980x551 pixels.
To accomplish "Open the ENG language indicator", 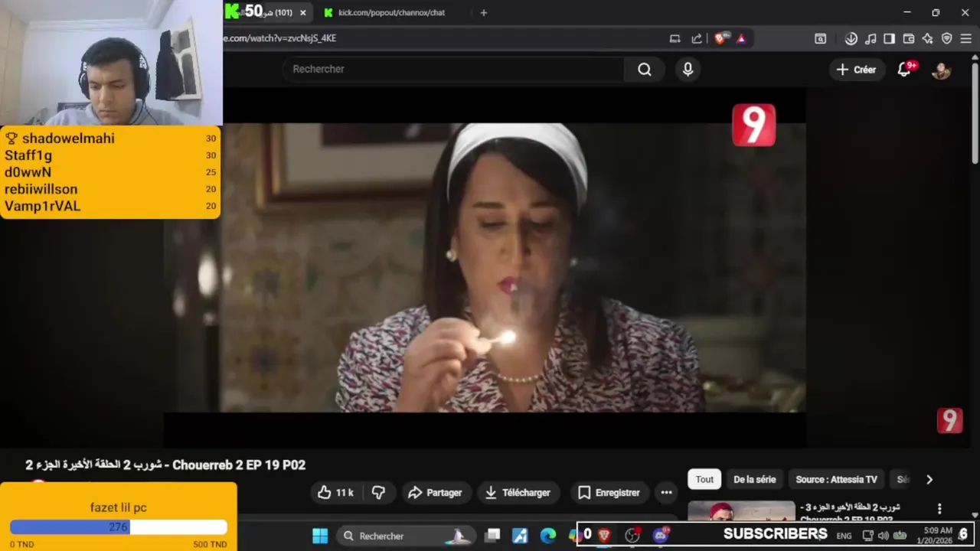I will tap(844, 536).
